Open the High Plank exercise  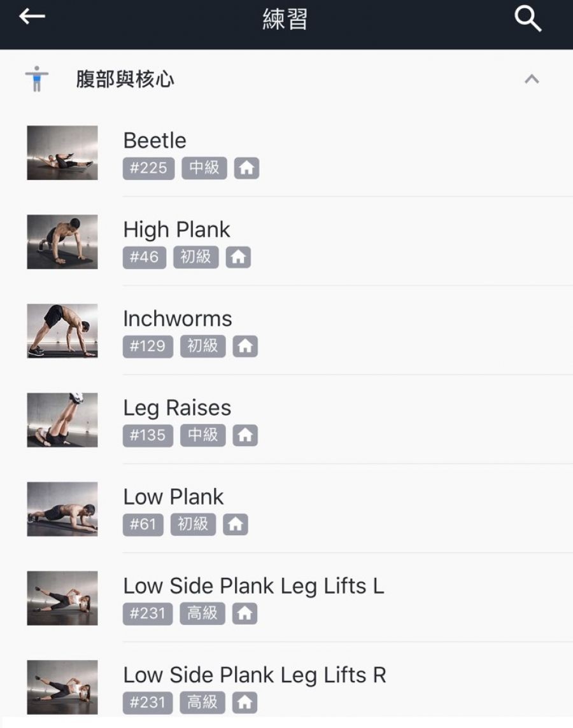click(x=176, y=230)
